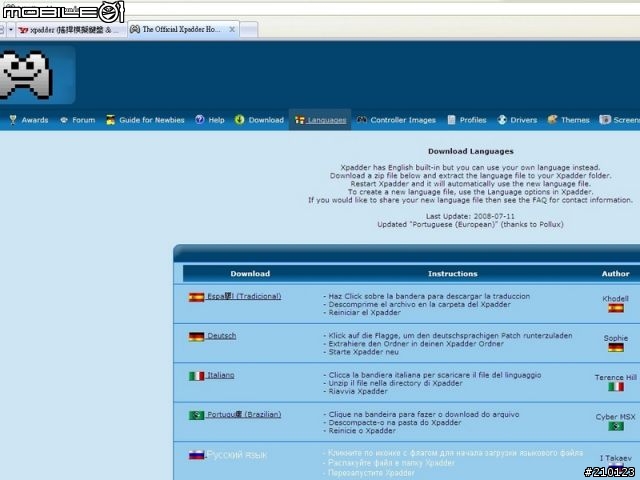Click the Drivers icon
The image size is (640, 480).
(502, 120)
